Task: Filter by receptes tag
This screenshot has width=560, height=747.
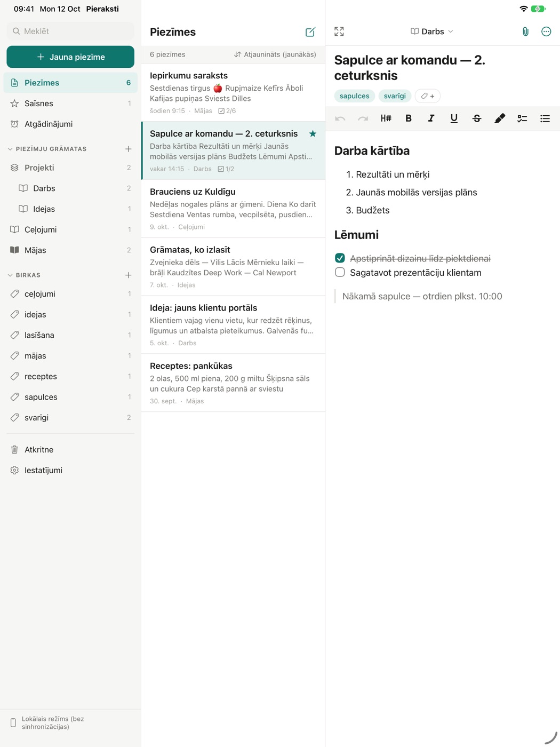Action: pyautogui.click(x=70, y=377)
